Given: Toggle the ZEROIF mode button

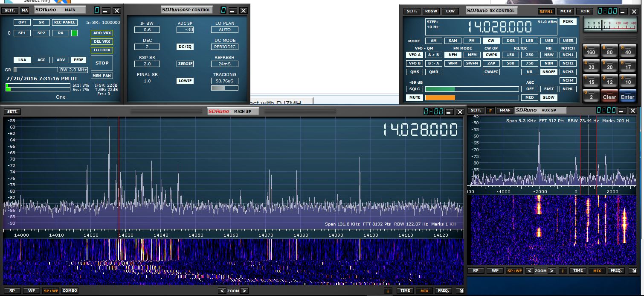Looking at the screenshot, I should tap(185, 64).
